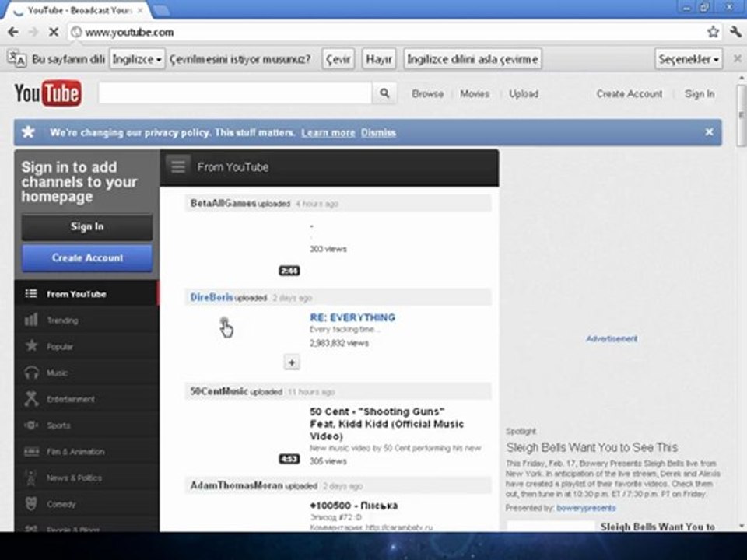Click Sign In in the top header
747x560 pixels.
coord(700,94)
